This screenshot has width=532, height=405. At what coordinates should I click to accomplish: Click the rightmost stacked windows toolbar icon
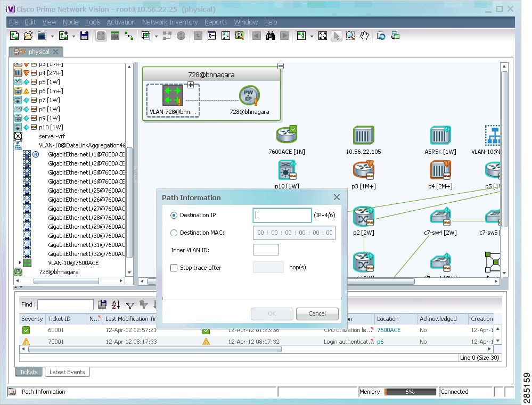tap(395, 36)
